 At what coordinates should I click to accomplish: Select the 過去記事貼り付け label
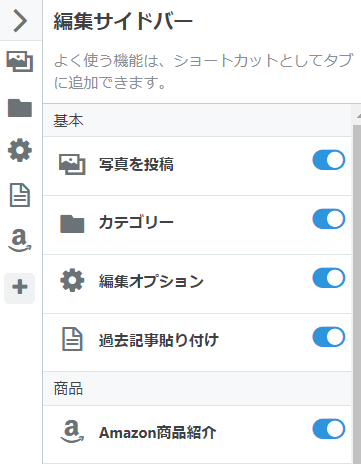[159, 340]
